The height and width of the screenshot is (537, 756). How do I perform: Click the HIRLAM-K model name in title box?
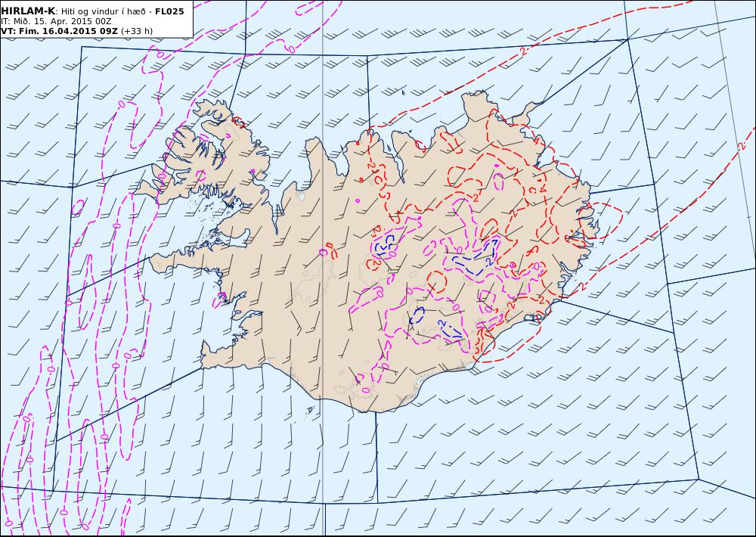tap(28, 11)
